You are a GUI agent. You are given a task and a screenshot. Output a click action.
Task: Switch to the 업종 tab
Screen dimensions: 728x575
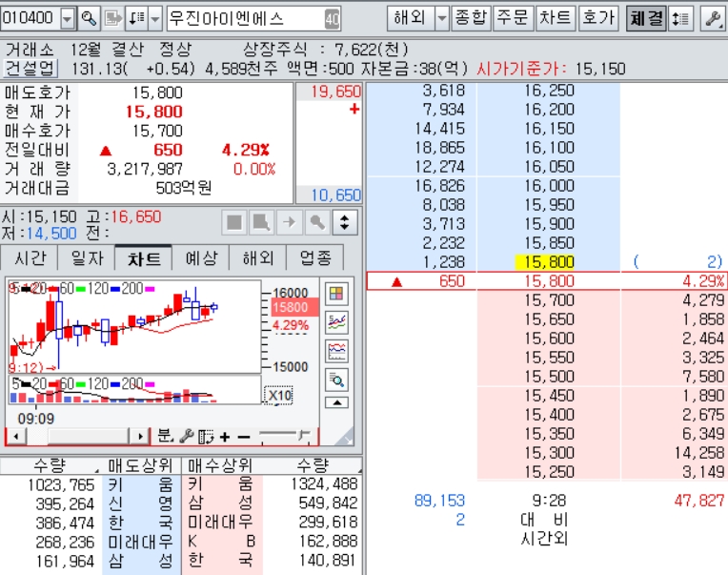(x=314, y=257)
